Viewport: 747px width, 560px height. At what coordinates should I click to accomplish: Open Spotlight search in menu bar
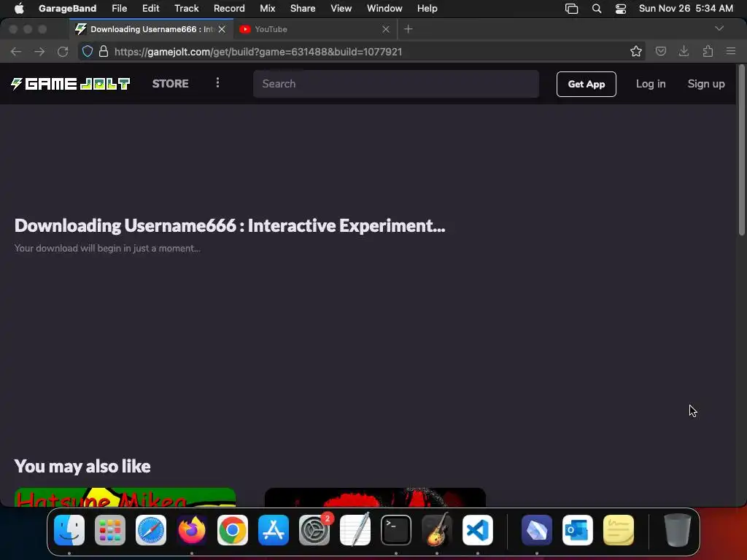597,8
